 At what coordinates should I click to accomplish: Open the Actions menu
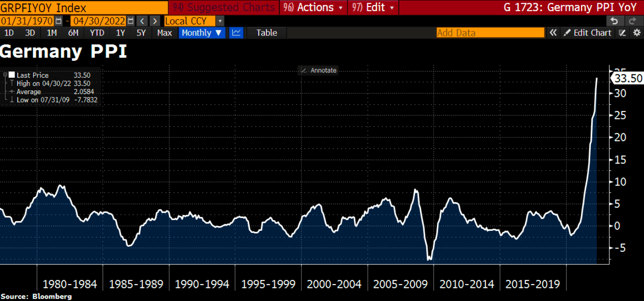point(311,7)
